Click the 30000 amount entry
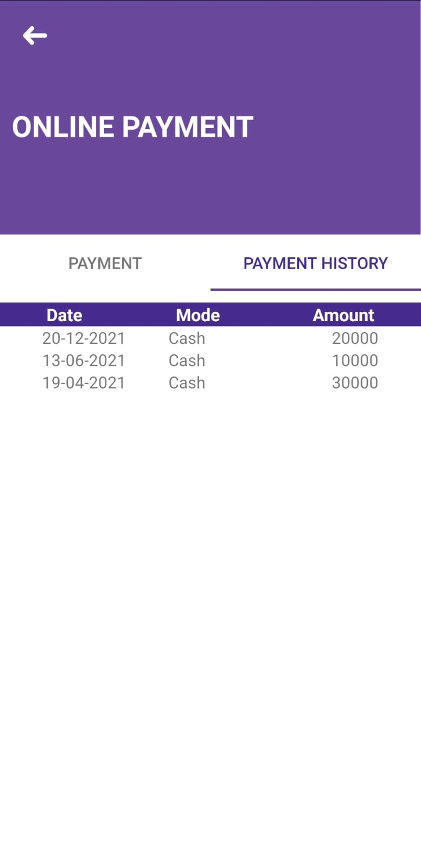This screenshot has height=868, width=421. [x=355, y=382]
